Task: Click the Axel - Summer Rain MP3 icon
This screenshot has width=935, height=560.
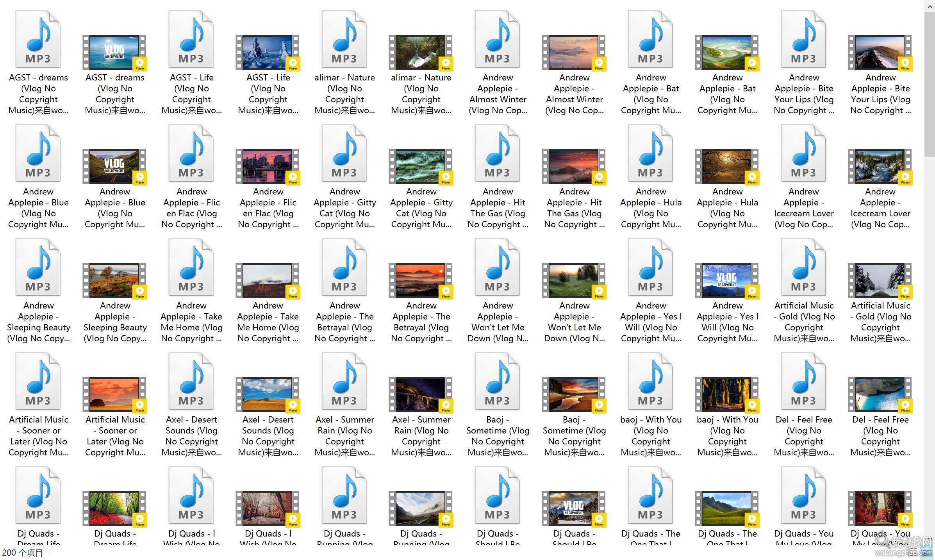Action: click(x=344, y=381)
